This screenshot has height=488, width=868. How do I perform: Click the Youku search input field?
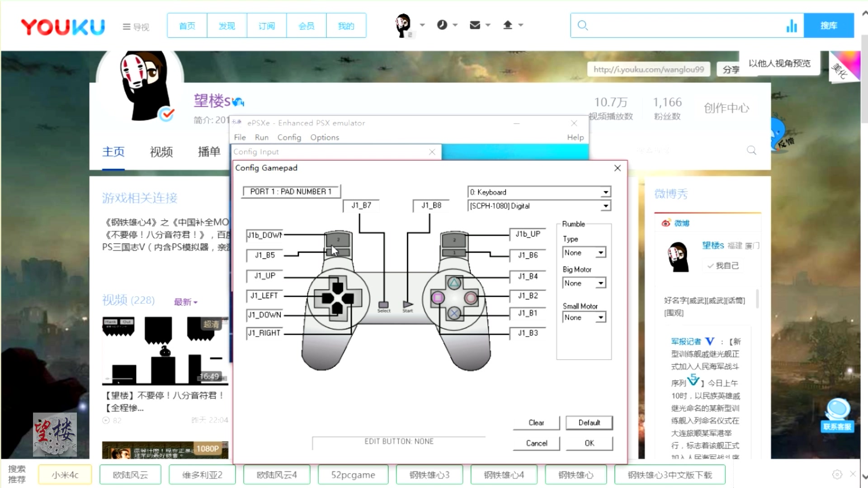point(687,26)
